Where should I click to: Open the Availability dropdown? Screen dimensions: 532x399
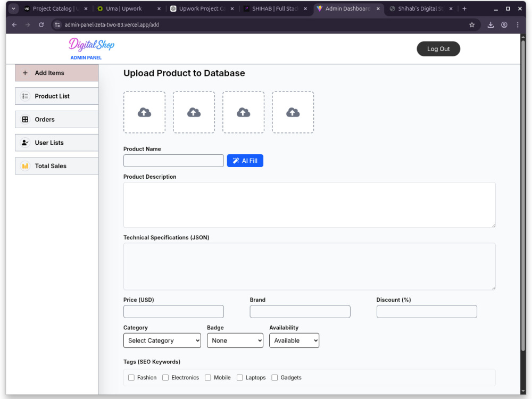click(294, 340)
